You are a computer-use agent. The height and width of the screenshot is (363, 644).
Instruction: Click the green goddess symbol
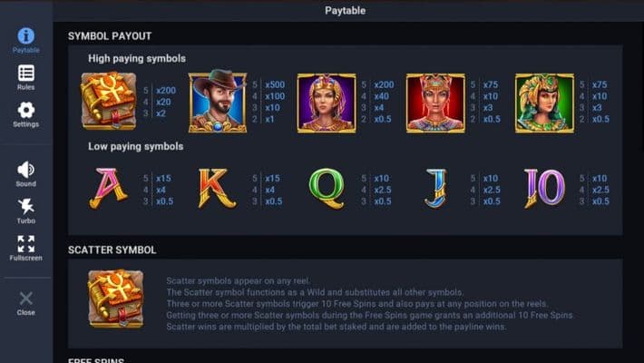click(x=544, y=103)
